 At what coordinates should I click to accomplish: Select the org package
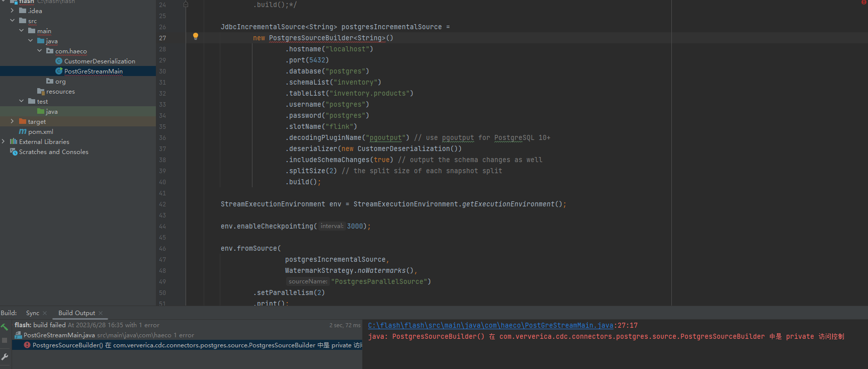60,81
